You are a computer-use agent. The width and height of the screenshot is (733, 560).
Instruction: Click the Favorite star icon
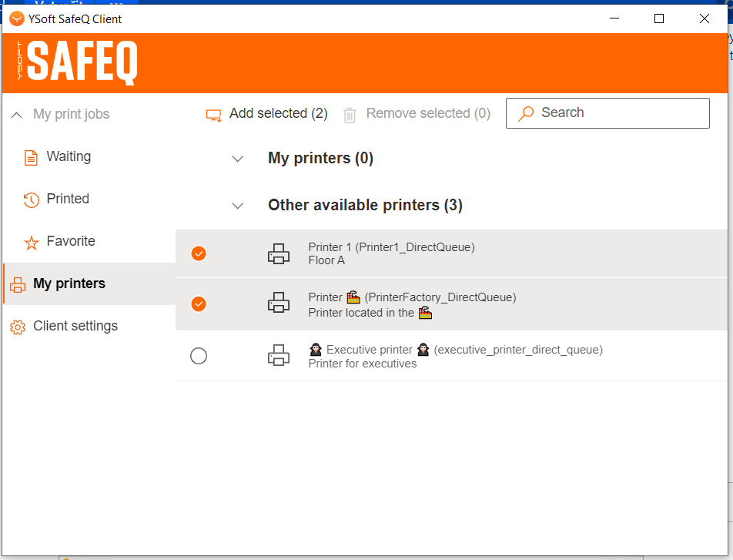tap(31, 242)
